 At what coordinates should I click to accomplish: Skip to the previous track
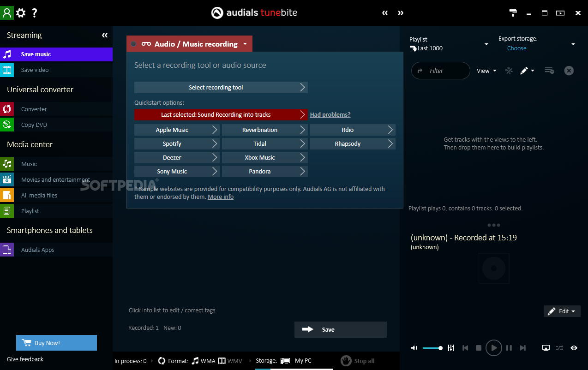[465, 348]
